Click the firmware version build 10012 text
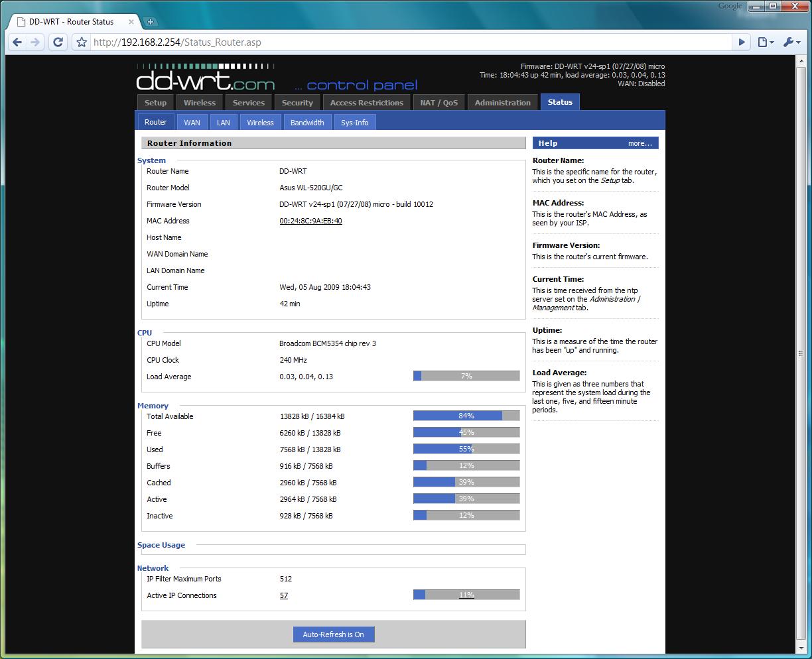The image size is (812, 659). (356, 204)
